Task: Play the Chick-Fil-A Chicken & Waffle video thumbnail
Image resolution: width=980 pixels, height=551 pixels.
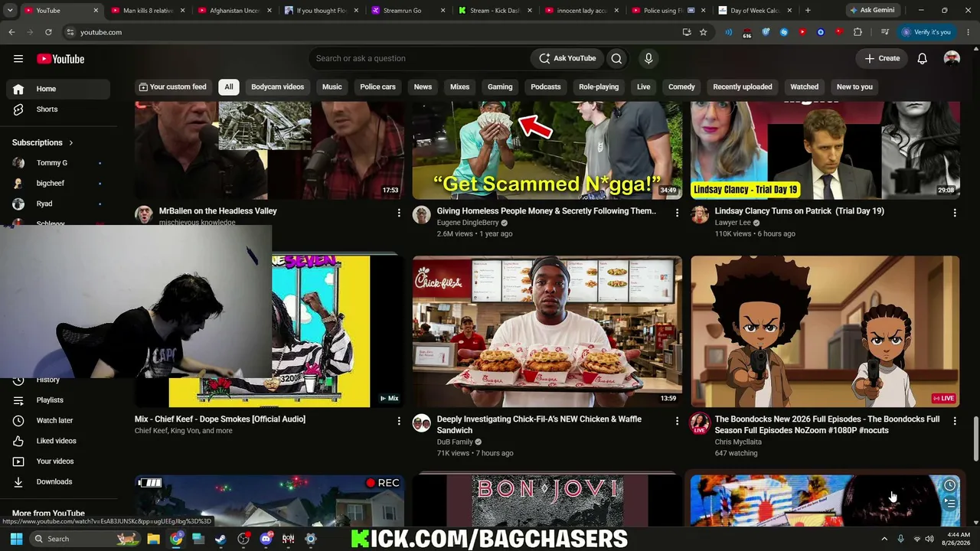Action: [547, 331]
